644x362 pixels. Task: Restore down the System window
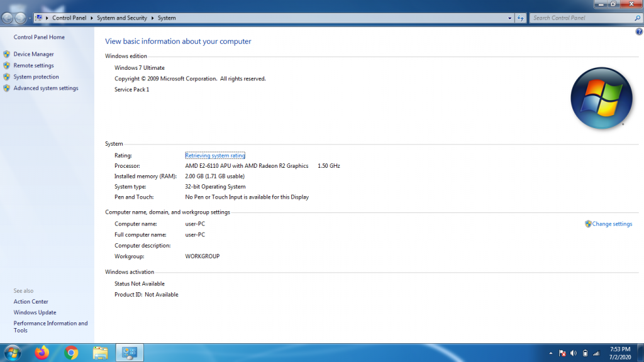[x=613, y=4]
